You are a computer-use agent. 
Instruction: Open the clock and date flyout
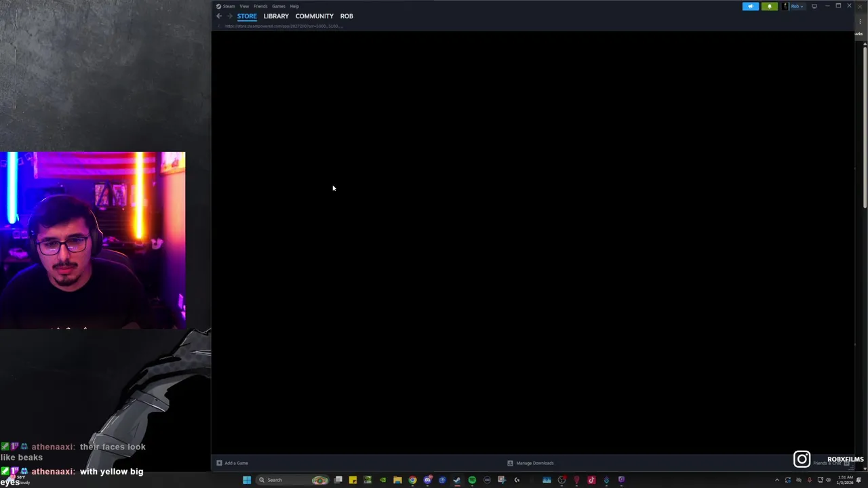[845, 480]
